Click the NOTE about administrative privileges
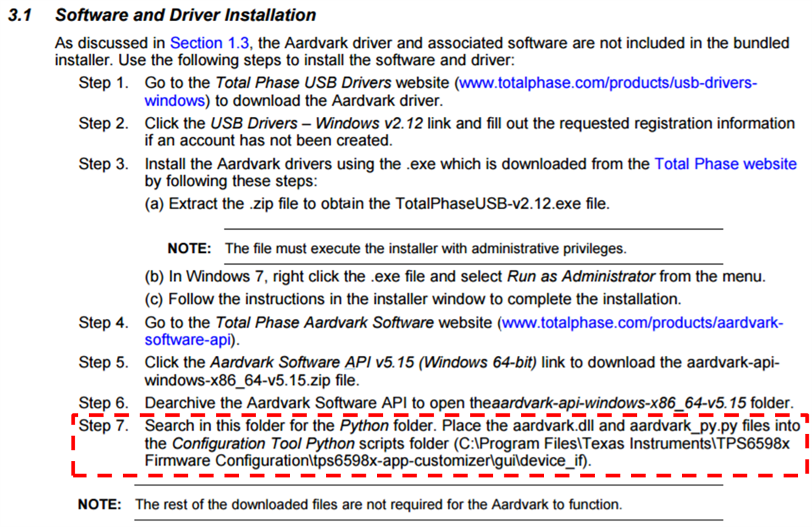 (x=396, y=249)
